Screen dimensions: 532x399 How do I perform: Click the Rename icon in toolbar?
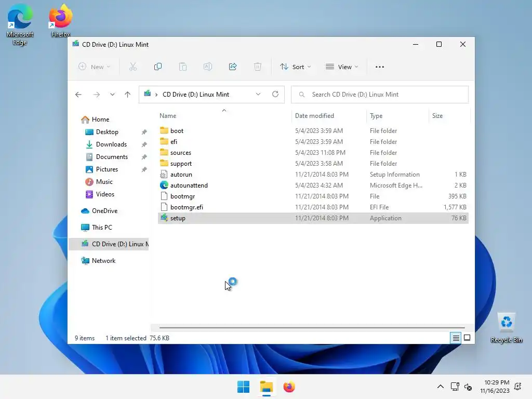208,67
